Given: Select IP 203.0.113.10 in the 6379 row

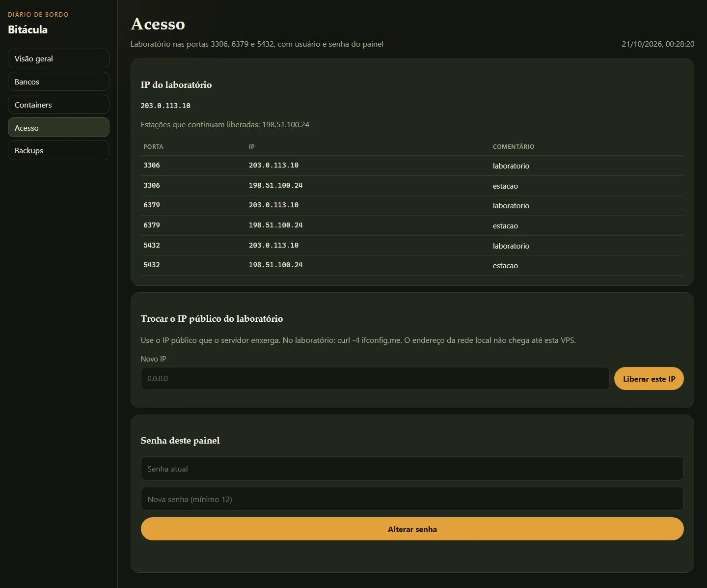Looking at the screenshot, I should (x=273, y=205).
